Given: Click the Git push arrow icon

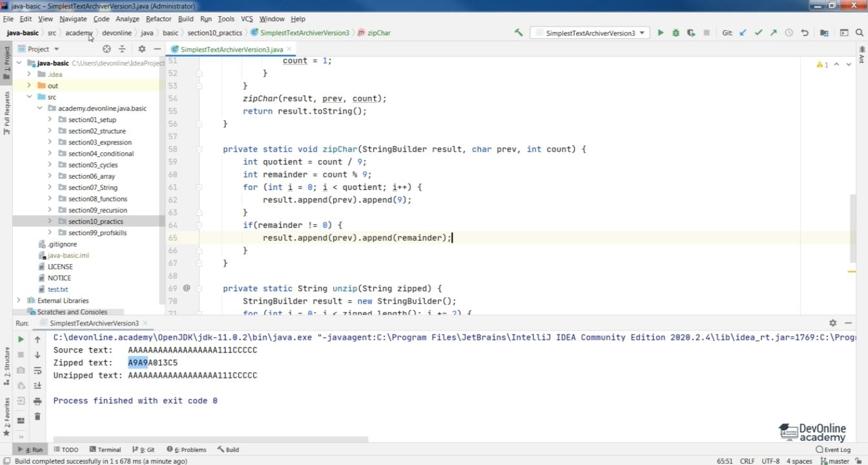Looking at the screenshot, I should pos(773,32).
